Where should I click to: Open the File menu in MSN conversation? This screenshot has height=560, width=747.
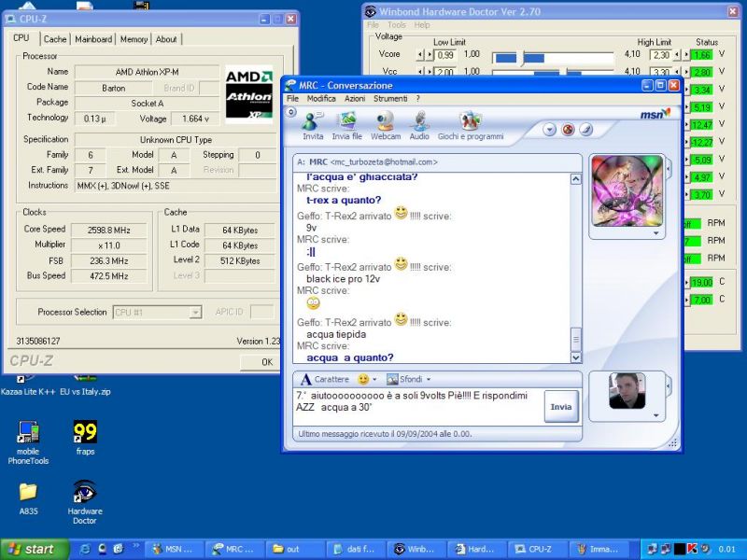292,99
